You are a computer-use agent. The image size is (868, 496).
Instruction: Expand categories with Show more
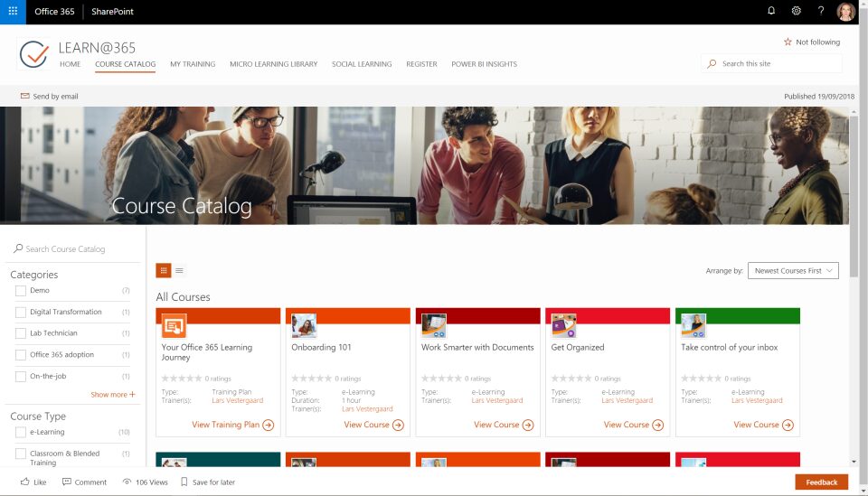[x=113, y=394]
